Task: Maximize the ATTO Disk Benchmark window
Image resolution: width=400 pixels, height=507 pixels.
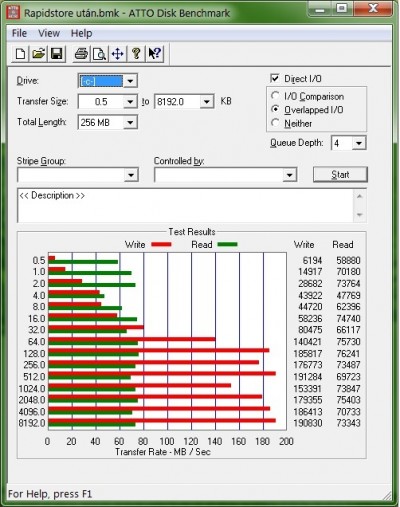Action: (341, 9)
